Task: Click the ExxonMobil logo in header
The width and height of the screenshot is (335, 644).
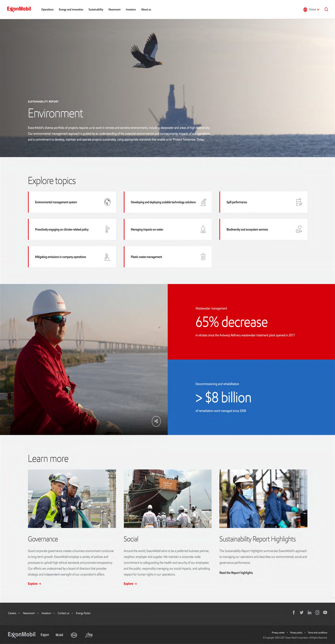Action: [x=19, y=9]
